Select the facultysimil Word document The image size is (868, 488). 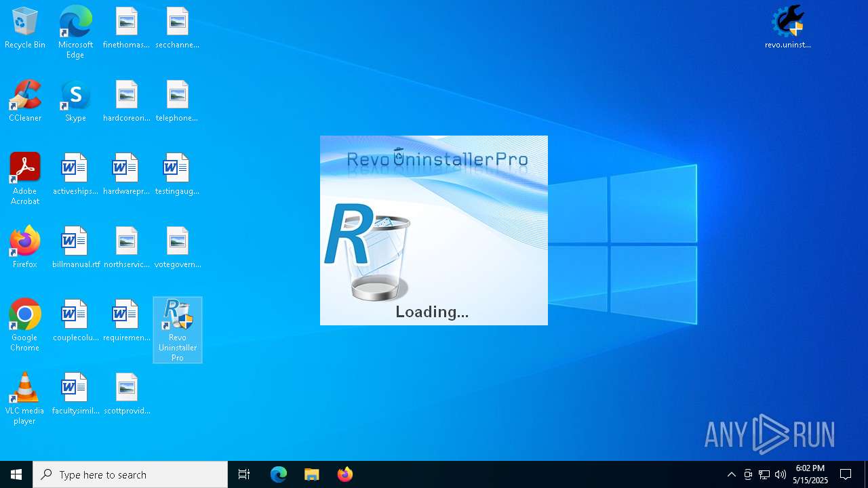75,394
